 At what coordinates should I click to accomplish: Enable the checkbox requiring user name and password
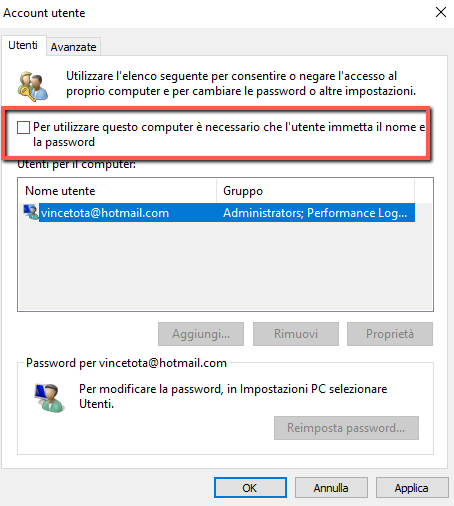[x=23, y=127]
